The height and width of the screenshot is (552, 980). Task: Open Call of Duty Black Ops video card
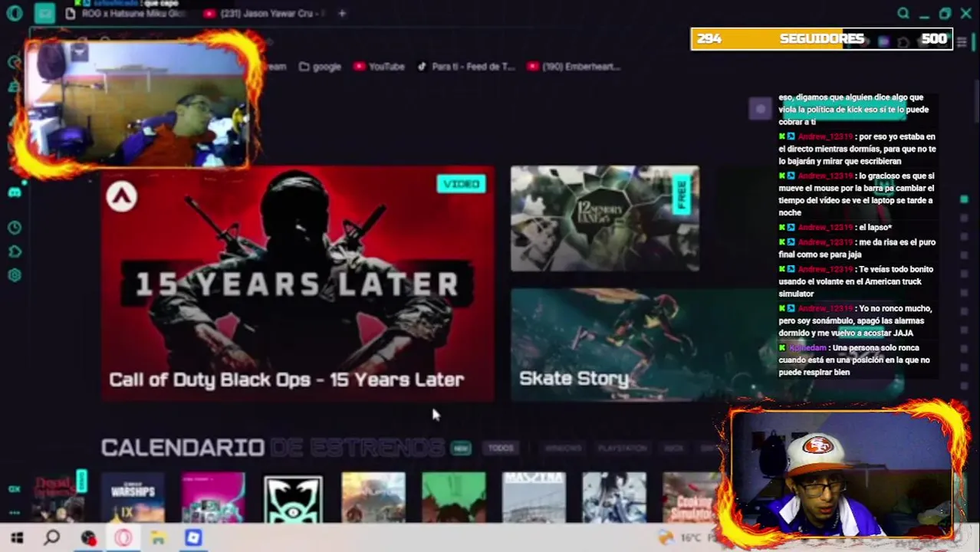[298, 284]
